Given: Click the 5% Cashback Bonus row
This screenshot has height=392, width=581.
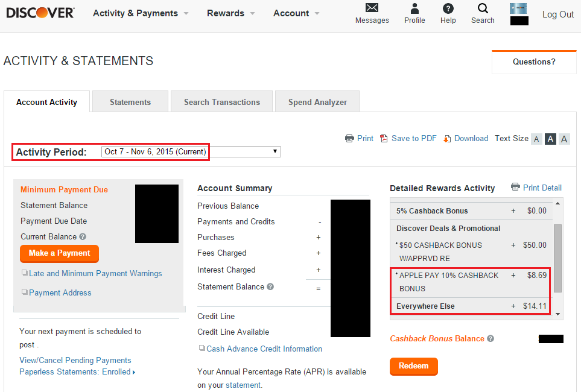Looking at the screenshot, I should (471, 211).
